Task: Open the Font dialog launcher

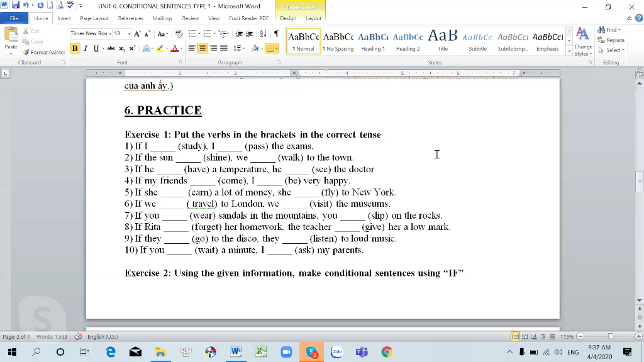Action: (180, 62)
